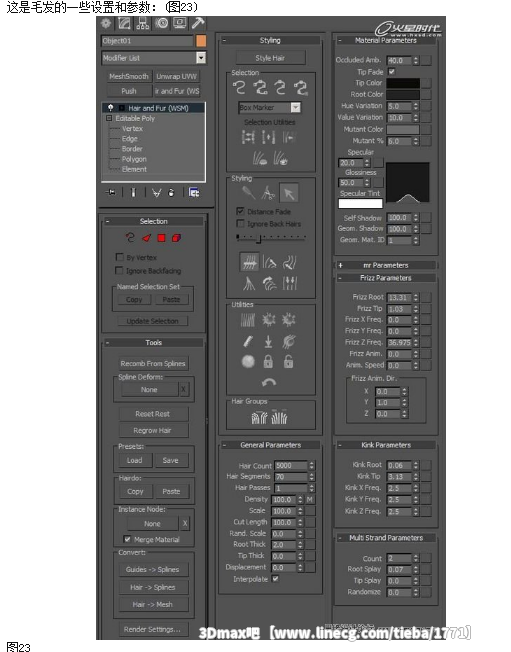Toggle the Interpolate checkbox
Viewport: 511px width, 652px height.
point(275,578)
